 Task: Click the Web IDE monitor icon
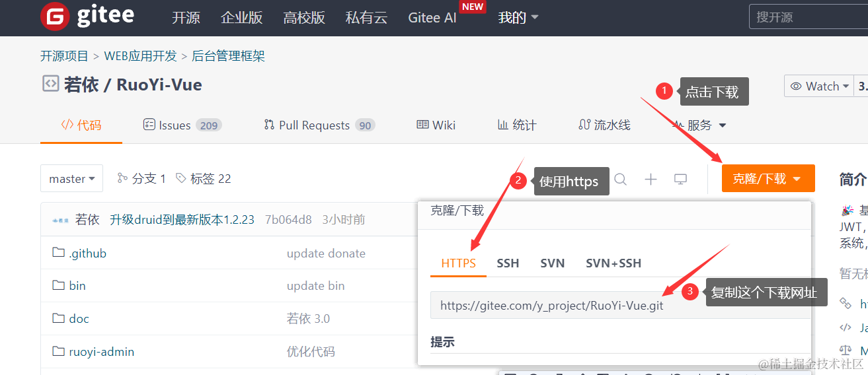pos(680,179)
